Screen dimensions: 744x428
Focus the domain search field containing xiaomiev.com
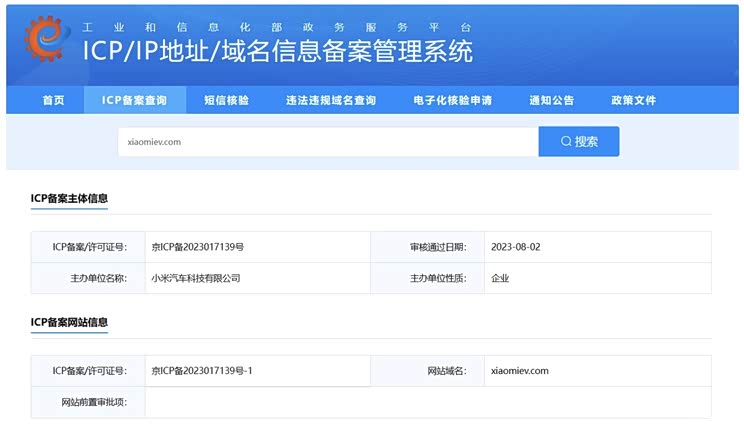click(x=327, y=142)
